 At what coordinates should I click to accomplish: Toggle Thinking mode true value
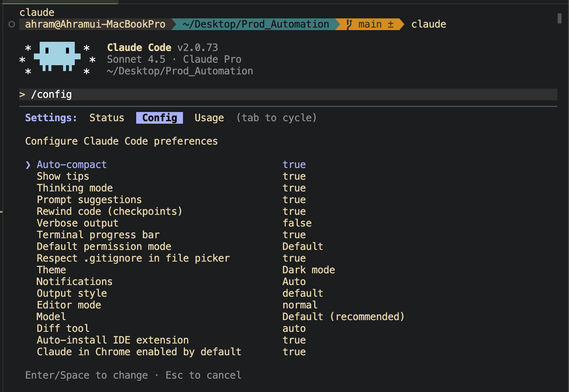point(294,188)
